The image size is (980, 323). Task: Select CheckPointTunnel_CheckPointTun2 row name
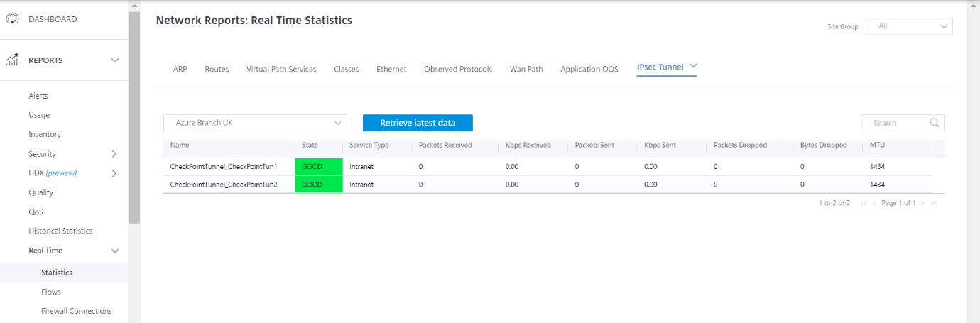pyautogui.click(x=224, y=185)
